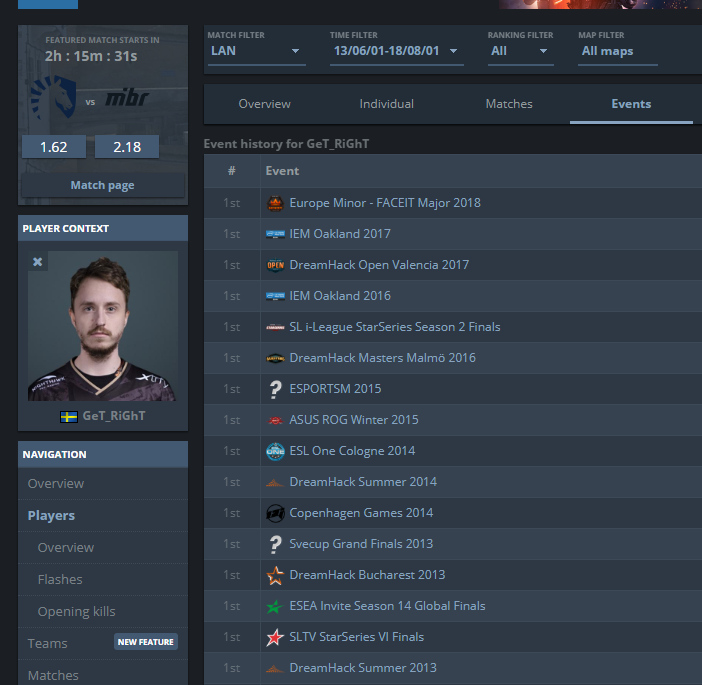Click the Swedish flag next to GeT_RiGhT
This screenshot has height=685, width=702.
click(69, 417)
